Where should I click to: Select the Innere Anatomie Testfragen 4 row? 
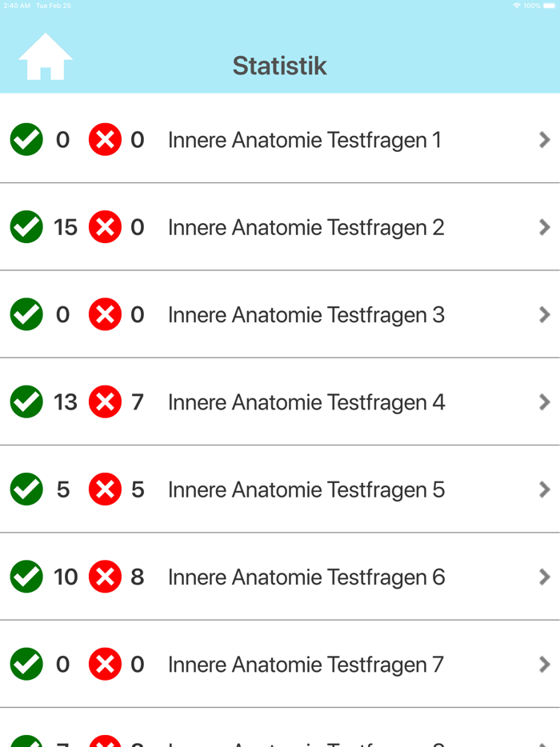pos(306,401)
